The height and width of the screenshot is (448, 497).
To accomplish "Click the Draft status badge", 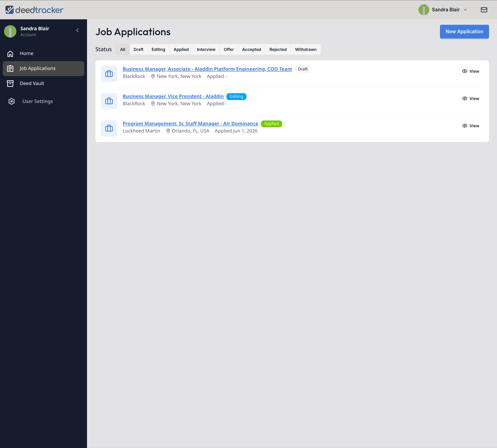I will [x=303, y=69].
